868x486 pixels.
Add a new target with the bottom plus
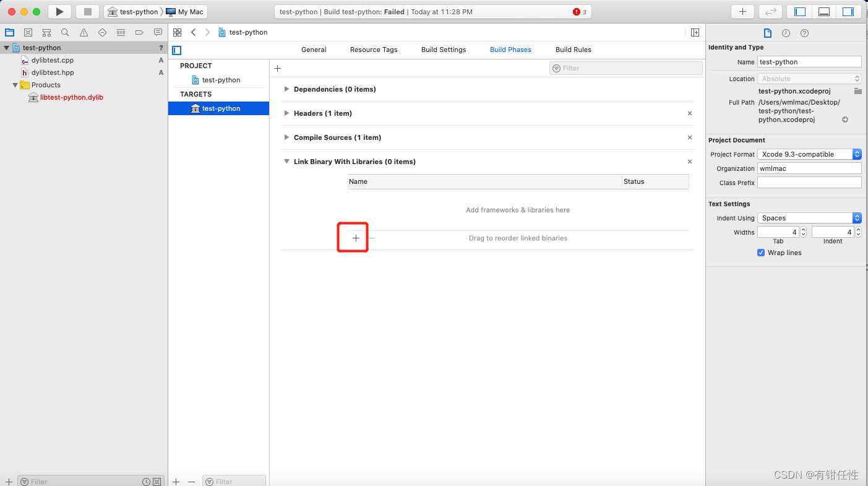[x=176, y=482]
